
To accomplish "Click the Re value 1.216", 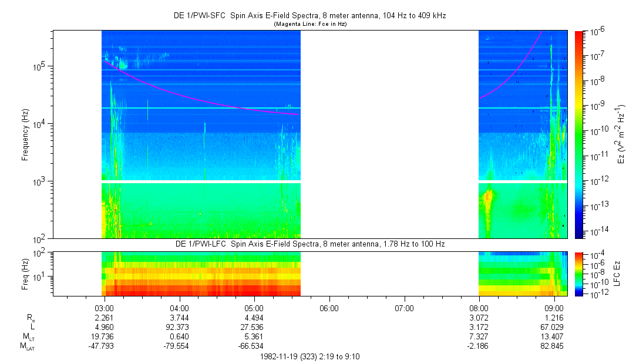I will (554, 318).
